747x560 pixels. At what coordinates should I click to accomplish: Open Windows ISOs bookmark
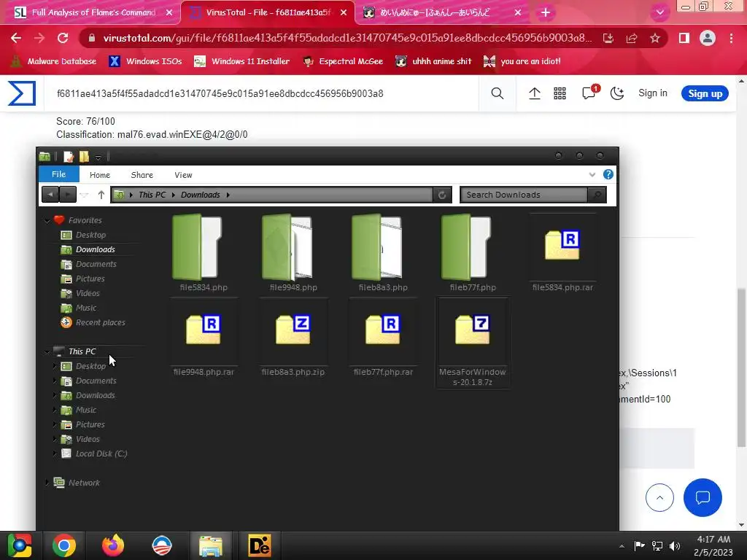(145, 61)
